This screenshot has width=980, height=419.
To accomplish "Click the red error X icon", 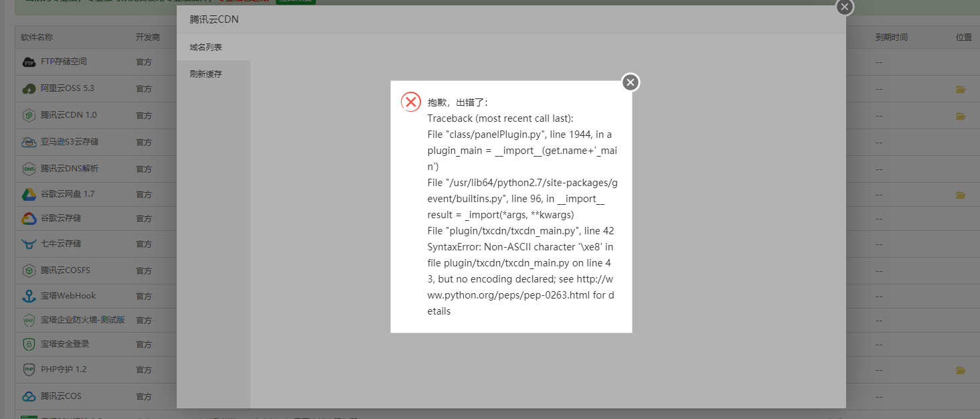I will point(411,102).
